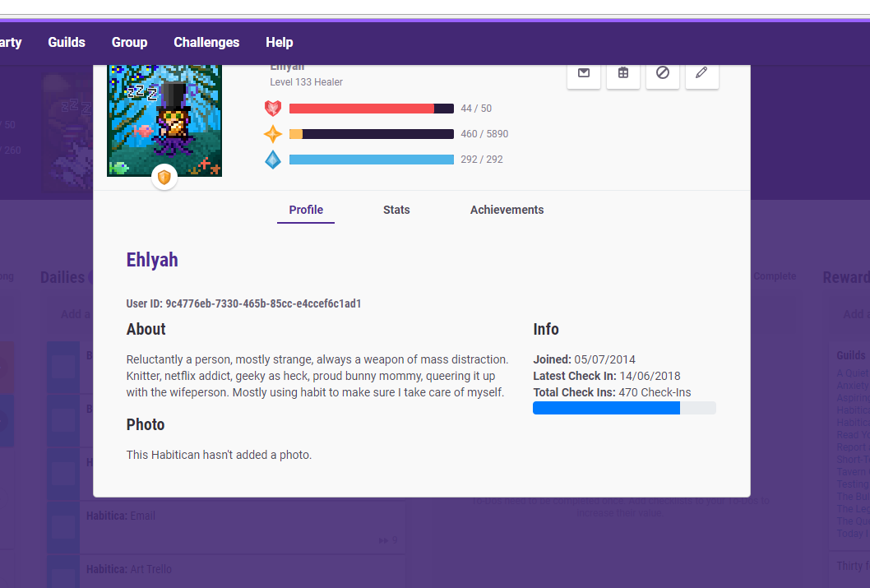Click Latest Check In 14/06/2018 line
Image resolution: width=870 pixels, height=588 pixels.
(606, 376)
